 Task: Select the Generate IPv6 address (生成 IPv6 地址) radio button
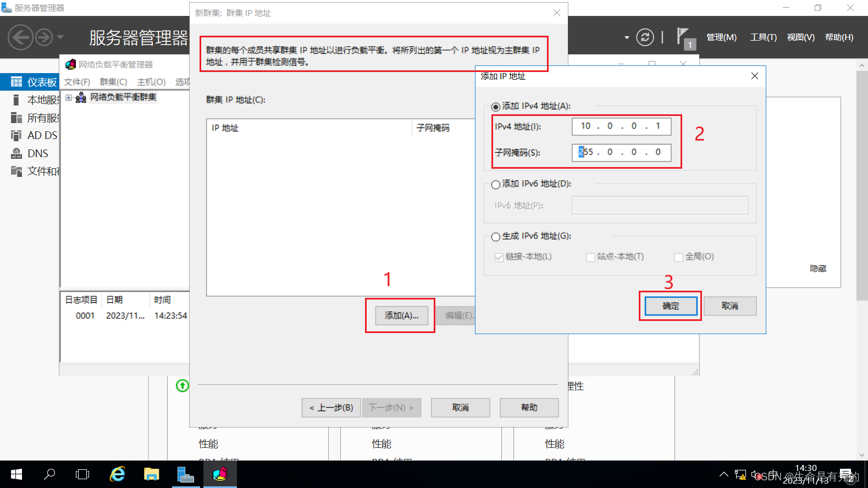point(496,237)
